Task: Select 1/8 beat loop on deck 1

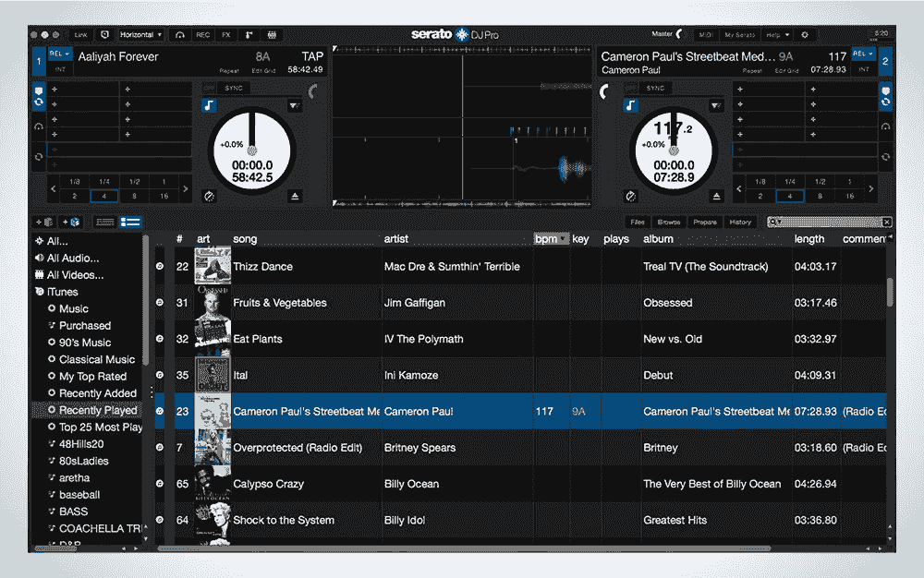Action: coord(75,182)
